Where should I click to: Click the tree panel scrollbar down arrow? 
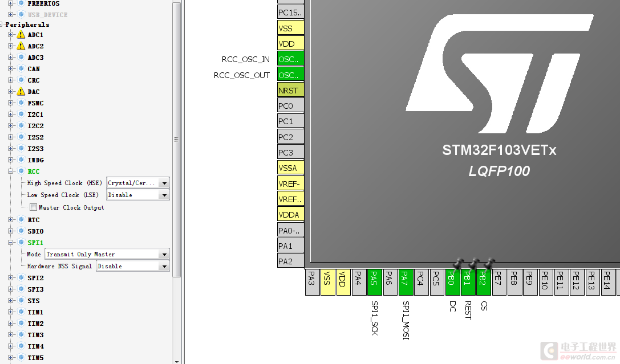tap(177, 361)
